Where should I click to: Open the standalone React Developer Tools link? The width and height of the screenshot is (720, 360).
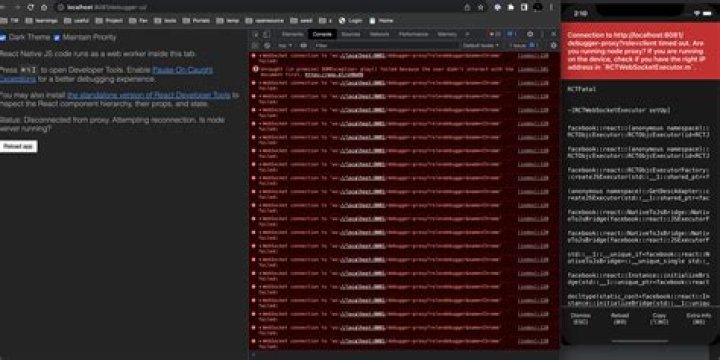[x=149, y=96]
